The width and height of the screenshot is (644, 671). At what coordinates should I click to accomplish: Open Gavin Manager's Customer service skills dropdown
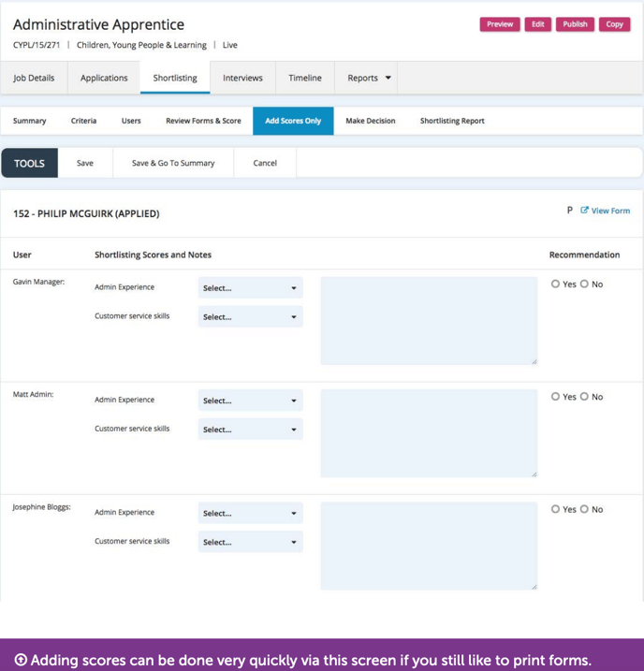250,316
